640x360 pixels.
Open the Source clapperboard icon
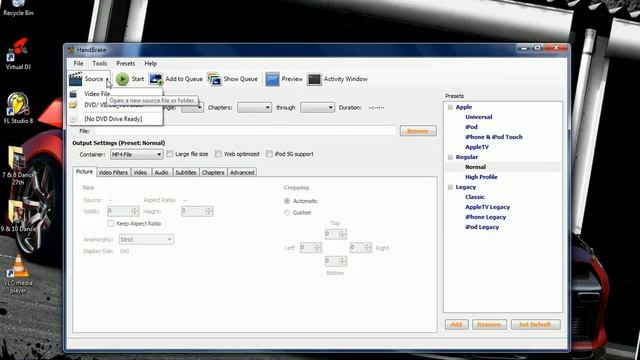point(76,79)
